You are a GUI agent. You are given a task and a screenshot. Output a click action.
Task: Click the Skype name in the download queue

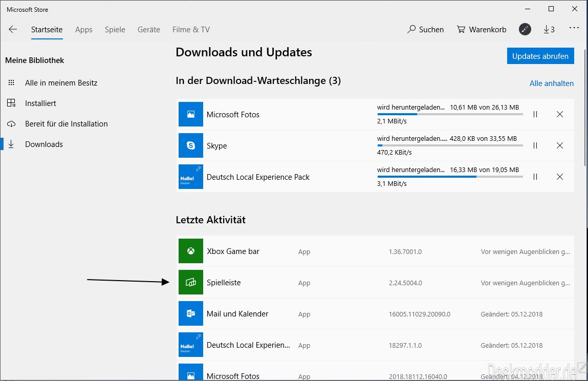217,145
